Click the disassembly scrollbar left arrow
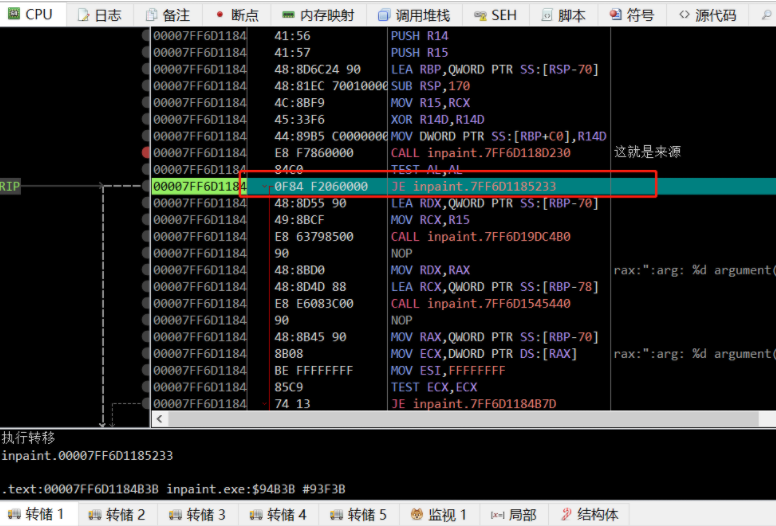Image resolution: width=776 pixels, height=526 pixels. click(159, 419)
